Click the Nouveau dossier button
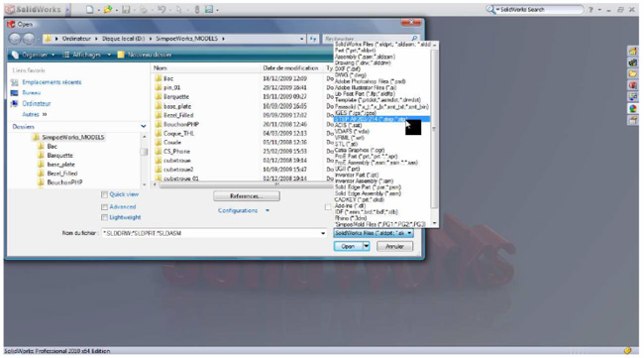 (x=145, y=55)
